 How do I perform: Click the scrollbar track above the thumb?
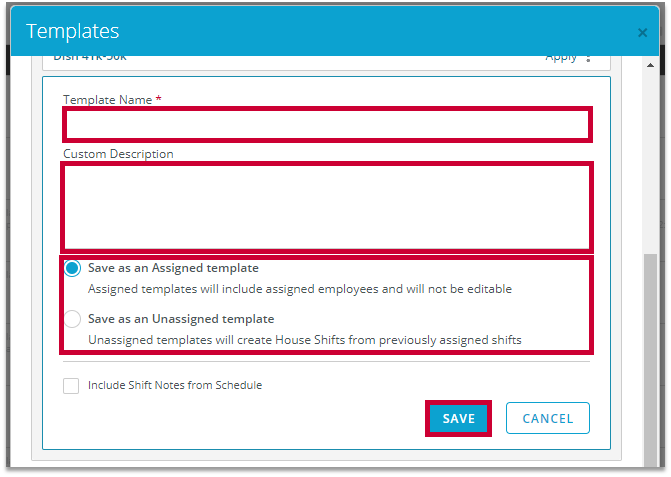pyautogui.click(x=649, y=160)
